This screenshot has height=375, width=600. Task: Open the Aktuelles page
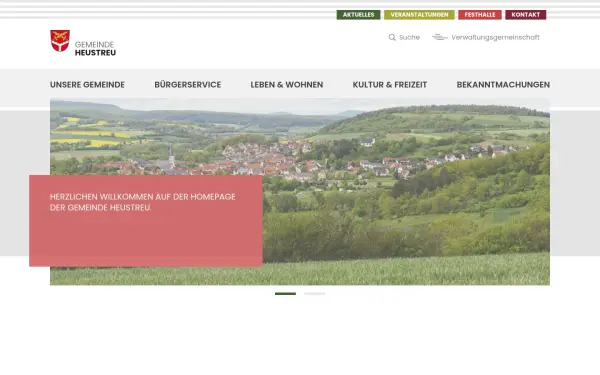tap(358, 15)
